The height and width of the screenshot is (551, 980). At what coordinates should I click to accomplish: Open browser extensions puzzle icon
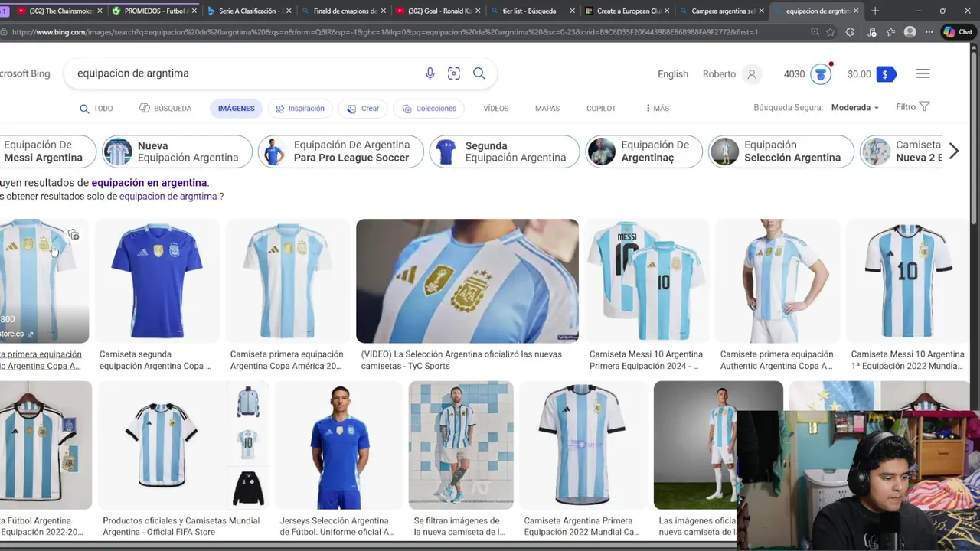coord(850,32)
